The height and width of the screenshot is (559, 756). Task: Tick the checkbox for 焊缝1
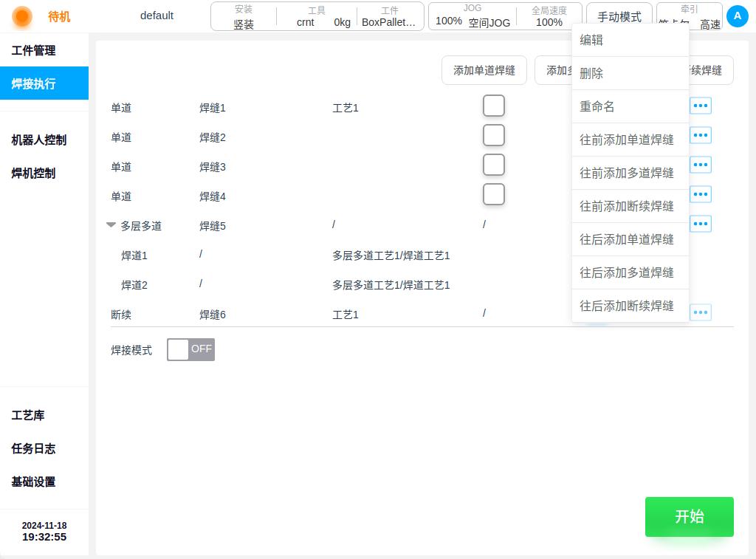[494, 106]
